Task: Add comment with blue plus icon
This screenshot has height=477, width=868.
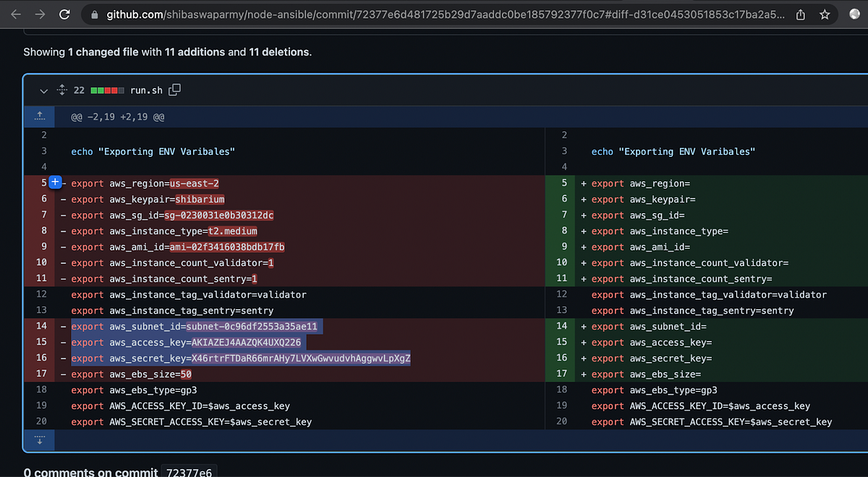Action: click(55, 184)
